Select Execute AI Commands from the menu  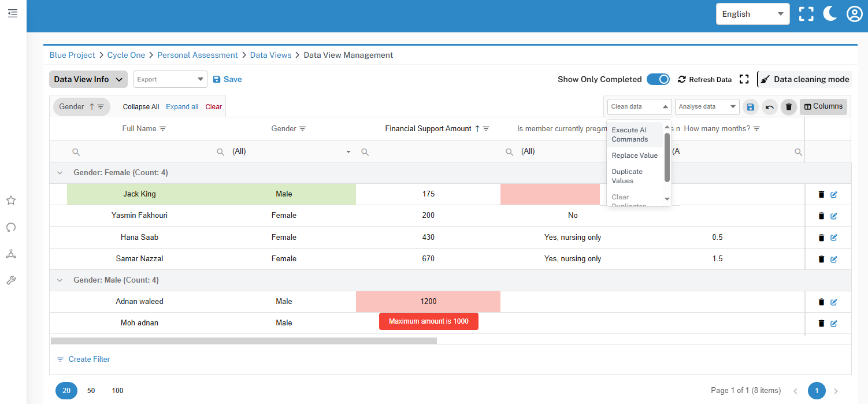tap(631, 134)
